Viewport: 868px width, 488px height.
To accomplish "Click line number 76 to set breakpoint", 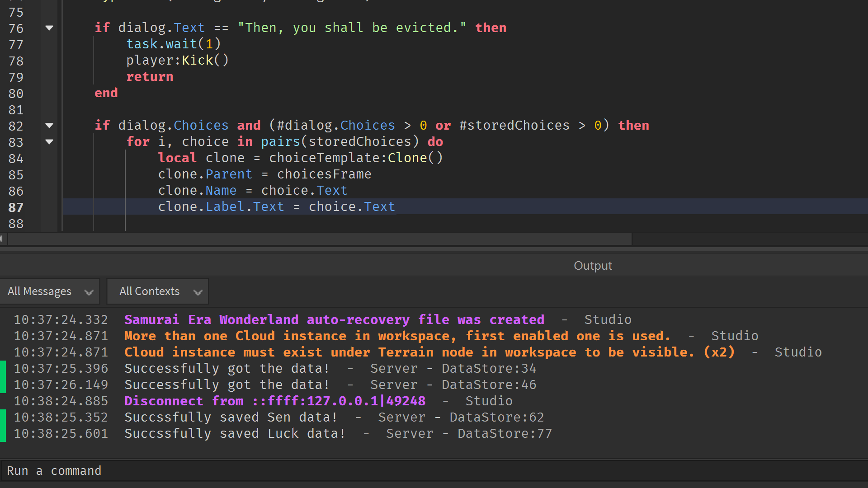I will point(16,28).
